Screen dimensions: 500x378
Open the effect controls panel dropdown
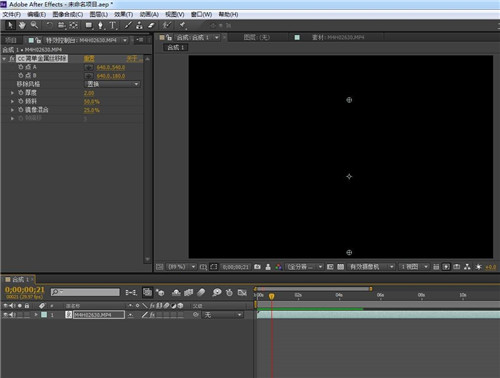click(125, 40)
